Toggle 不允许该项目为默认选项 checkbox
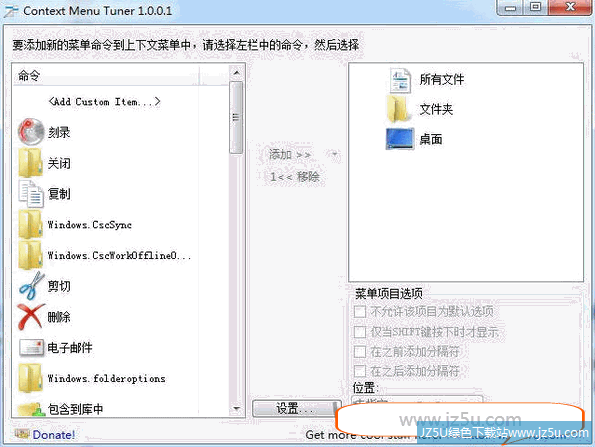 [x=360, y=312]
